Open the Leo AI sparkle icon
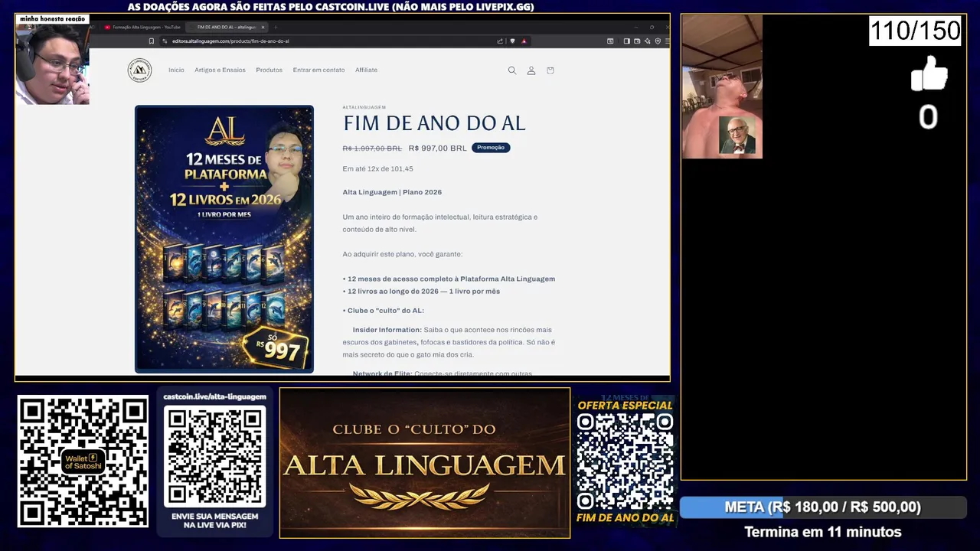This screenshot has height=551, width=980. tap(648, 41)
